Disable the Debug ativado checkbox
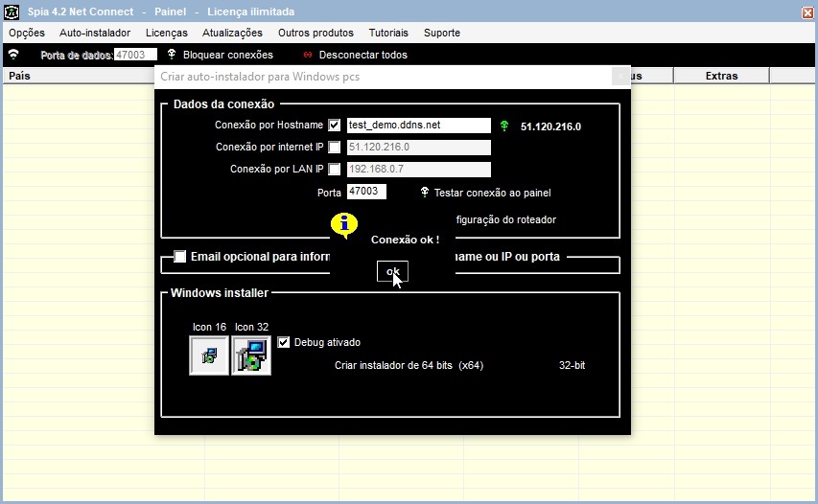The width and height of the screenshot is (818, 504). (x=283, y=342)
